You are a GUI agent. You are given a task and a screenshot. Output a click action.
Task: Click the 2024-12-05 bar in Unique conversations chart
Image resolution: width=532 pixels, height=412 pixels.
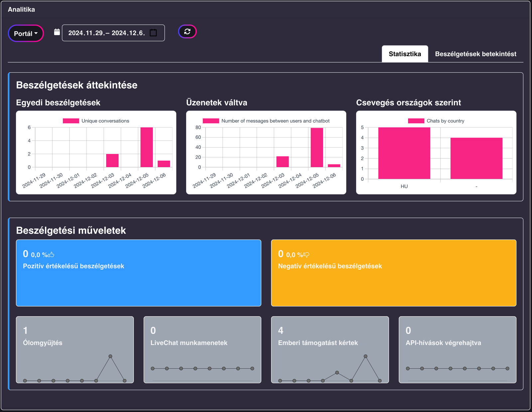[147, 147]
